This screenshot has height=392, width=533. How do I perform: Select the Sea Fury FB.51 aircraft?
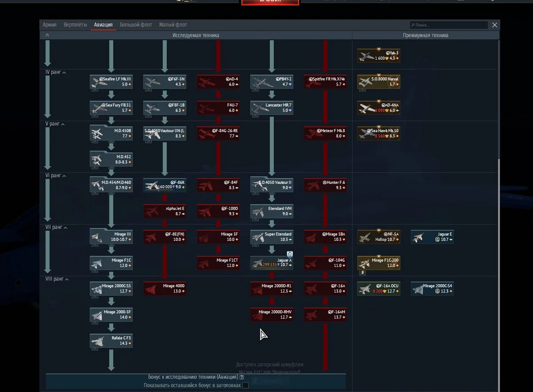pos(111,108)
